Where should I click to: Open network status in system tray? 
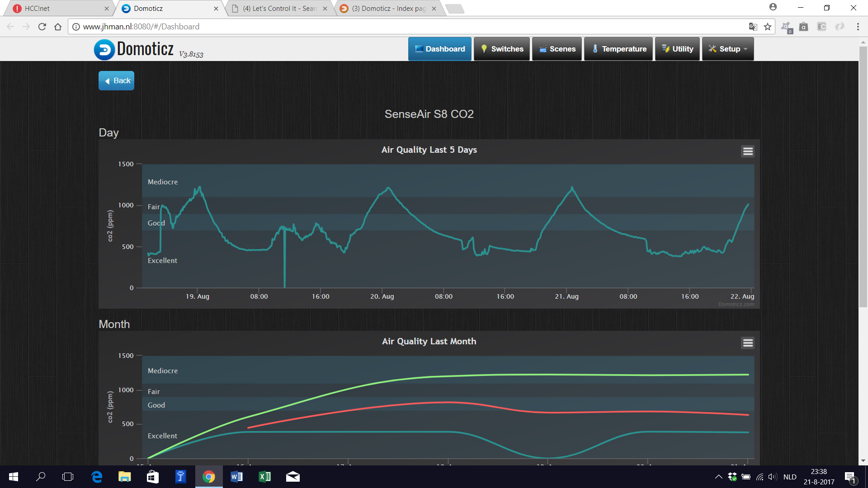[759, 477]
